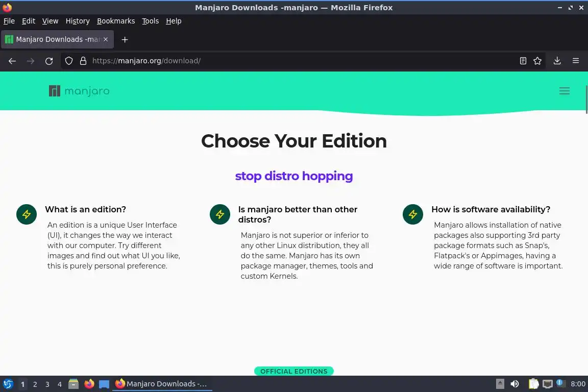
Task: Click the taskbar clock showing 8:00
Action: tap(578, 384)
